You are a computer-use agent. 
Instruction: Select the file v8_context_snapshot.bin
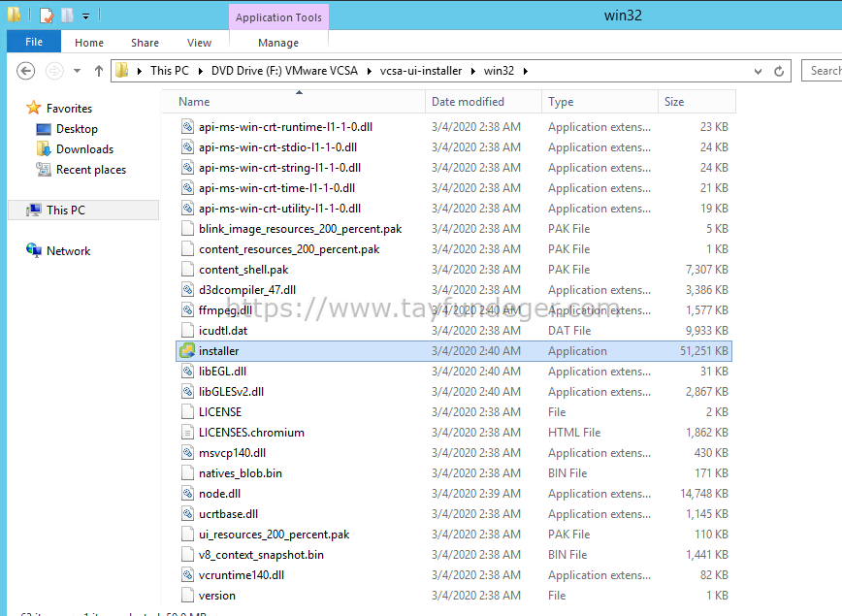click(261, 555)
